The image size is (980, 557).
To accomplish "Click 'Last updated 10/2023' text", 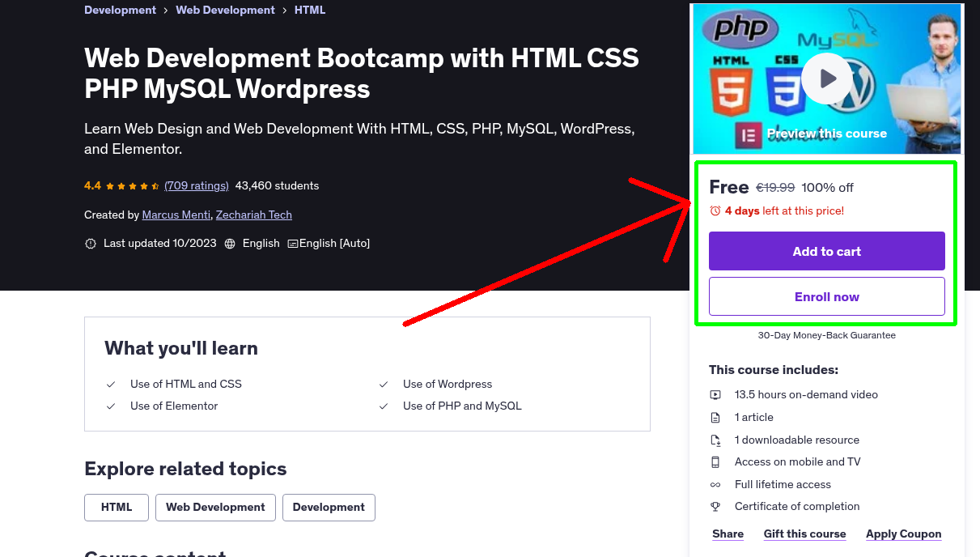I will pos(160,244).
